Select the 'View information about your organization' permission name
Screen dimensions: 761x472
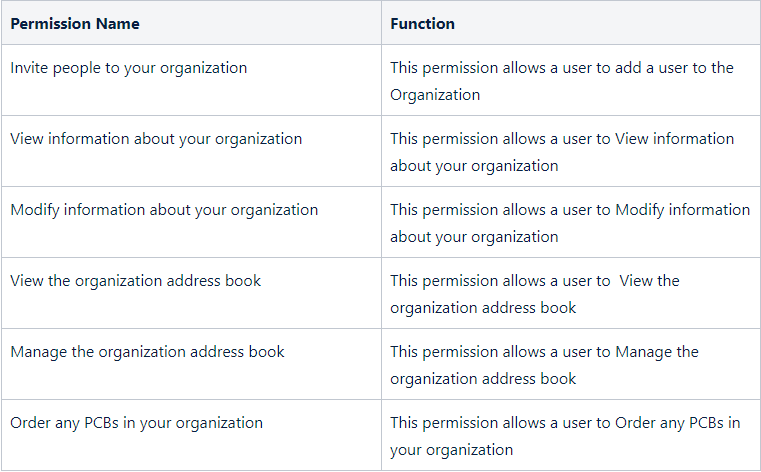point(156,139)
